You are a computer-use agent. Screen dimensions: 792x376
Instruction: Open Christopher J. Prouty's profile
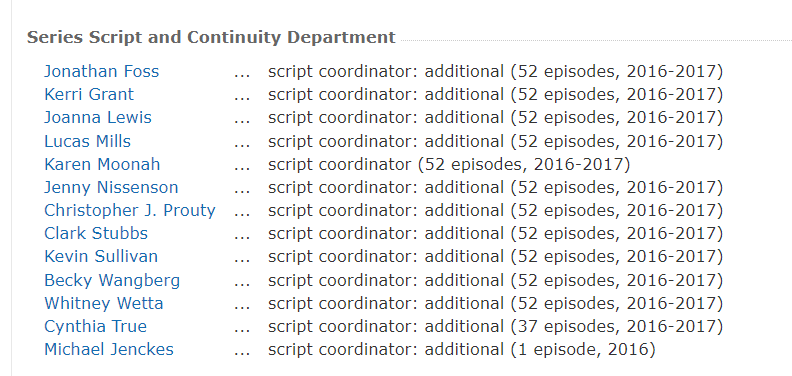130,210
